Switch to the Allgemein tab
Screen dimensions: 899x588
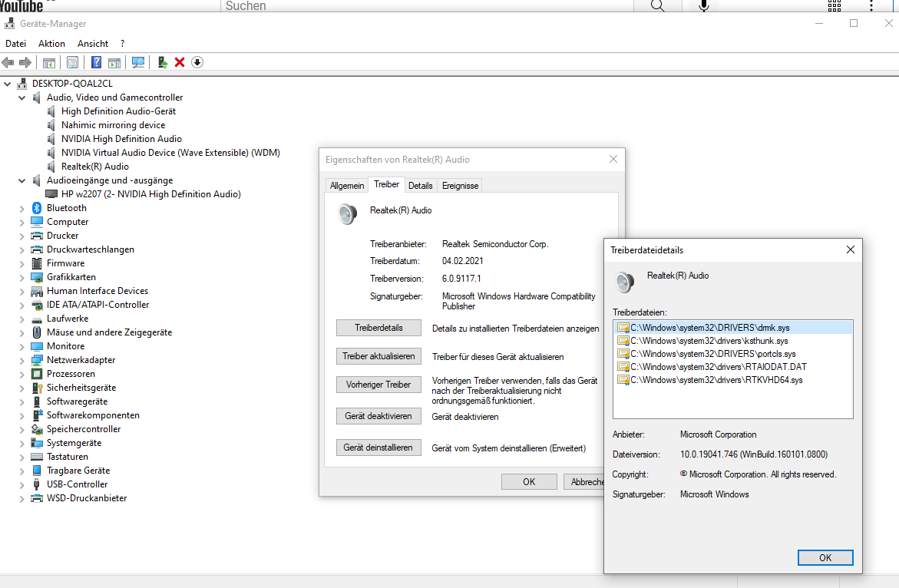click(x=347, y=186)
